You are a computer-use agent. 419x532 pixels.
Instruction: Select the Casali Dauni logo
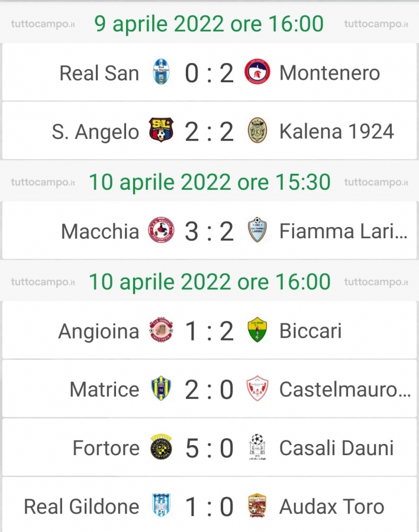(x=257, y=447)
